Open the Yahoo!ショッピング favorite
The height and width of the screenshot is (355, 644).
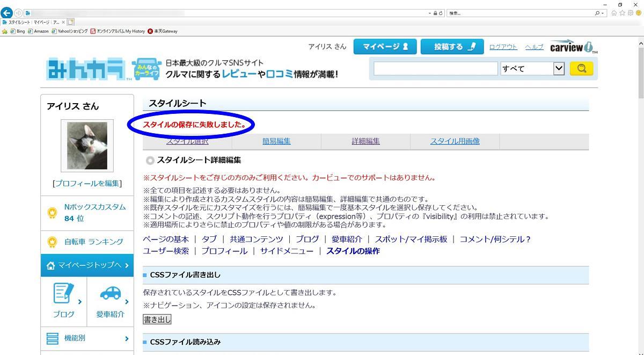[x=69, y=31]
